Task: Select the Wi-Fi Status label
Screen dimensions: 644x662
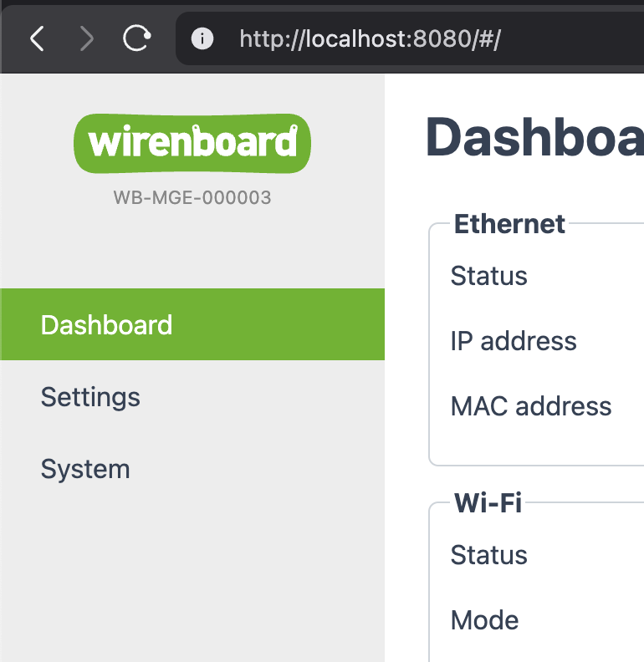Action: click(489, 555)
